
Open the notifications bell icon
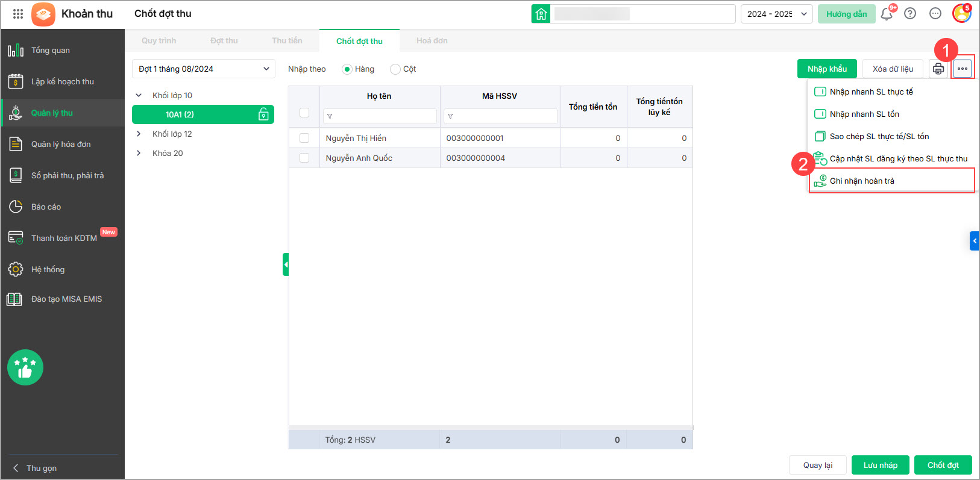pos(887,14)
